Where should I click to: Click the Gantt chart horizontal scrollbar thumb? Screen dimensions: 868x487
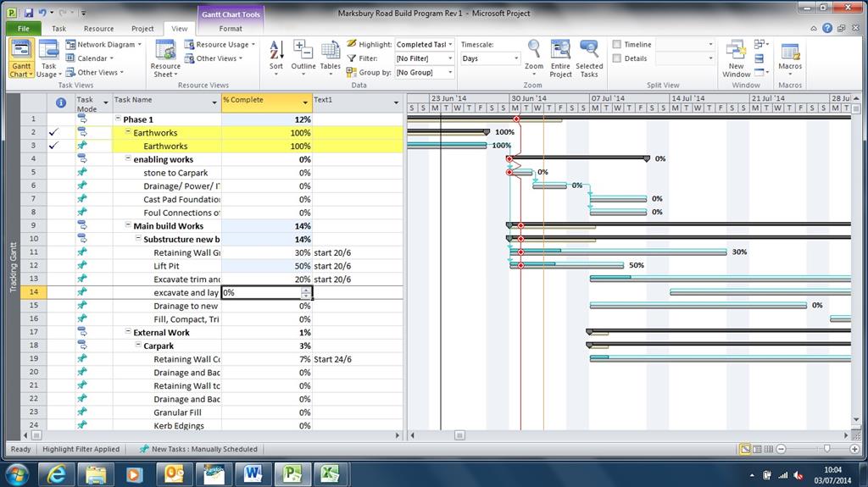459,435
